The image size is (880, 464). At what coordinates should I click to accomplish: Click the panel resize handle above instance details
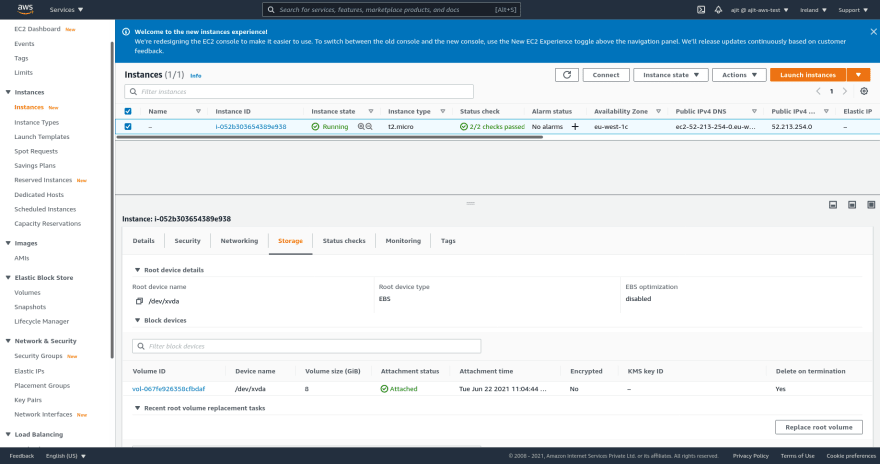point(470,203)
